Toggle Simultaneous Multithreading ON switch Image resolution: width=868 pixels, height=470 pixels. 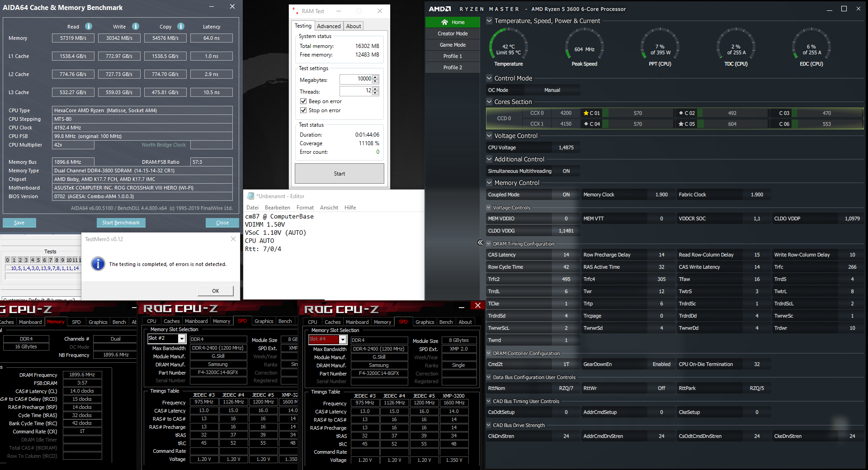[x=566, y=171]
